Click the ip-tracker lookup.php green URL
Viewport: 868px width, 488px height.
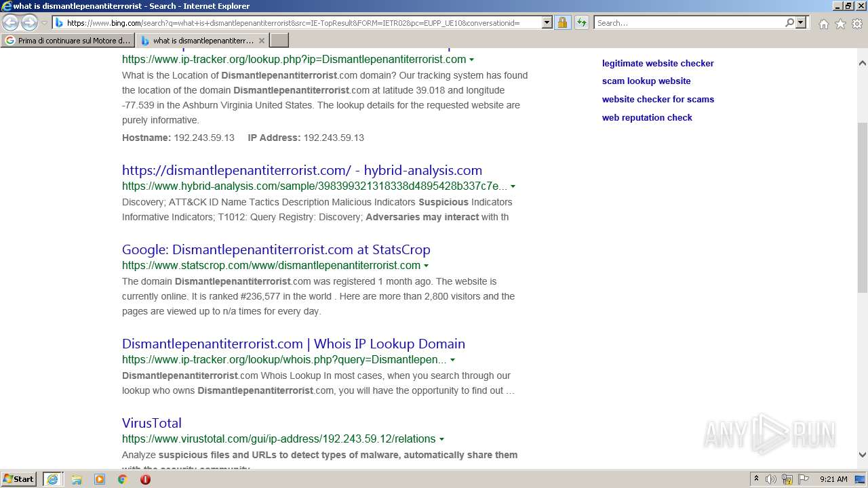point(294,59)
